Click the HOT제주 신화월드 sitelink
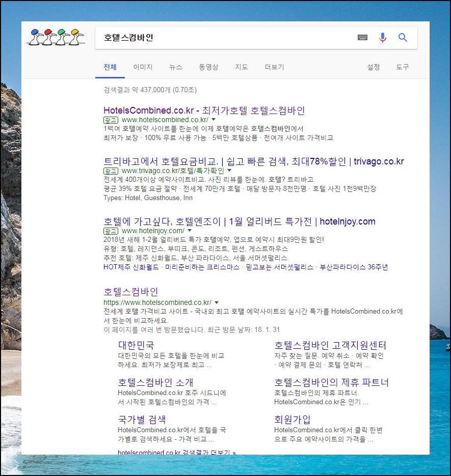The width and height of the screenshot is (451, 476). coord(131,267)
